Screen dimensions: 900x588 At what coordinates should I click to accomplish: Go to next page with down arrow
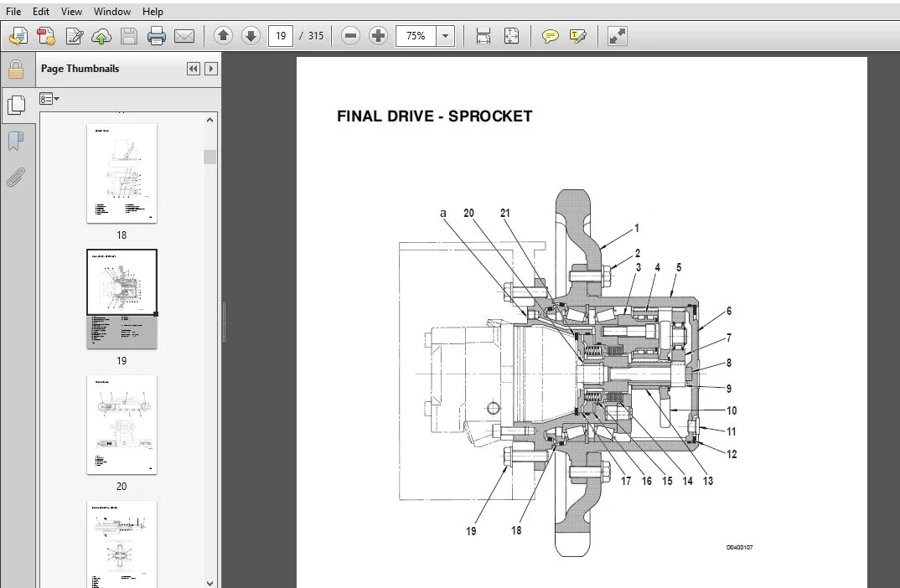251,36
